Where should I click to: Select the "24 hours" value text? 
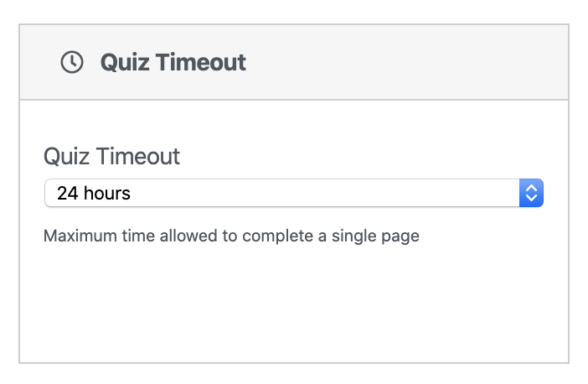pyautogui.click(x=93, y=194)
